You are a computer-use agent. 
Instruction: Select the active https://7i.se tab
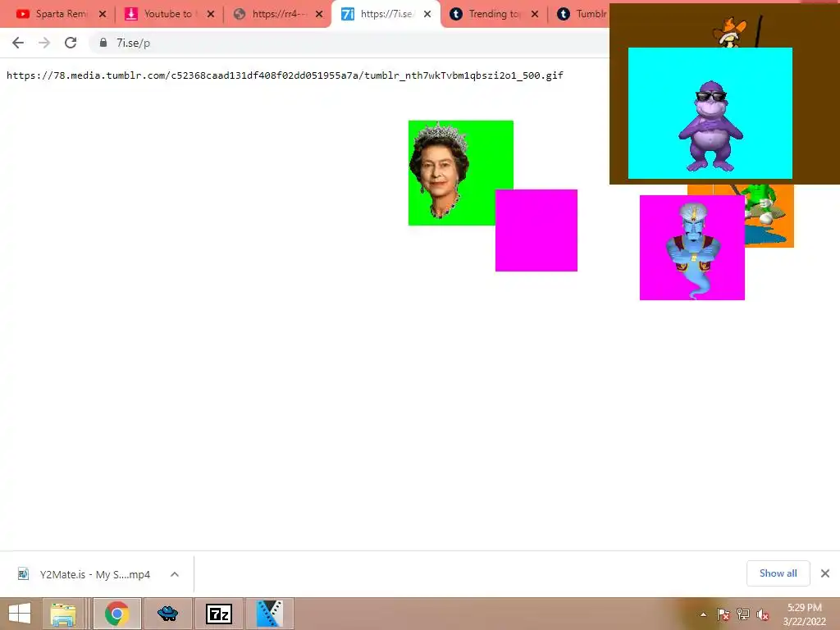pos(386,14)
